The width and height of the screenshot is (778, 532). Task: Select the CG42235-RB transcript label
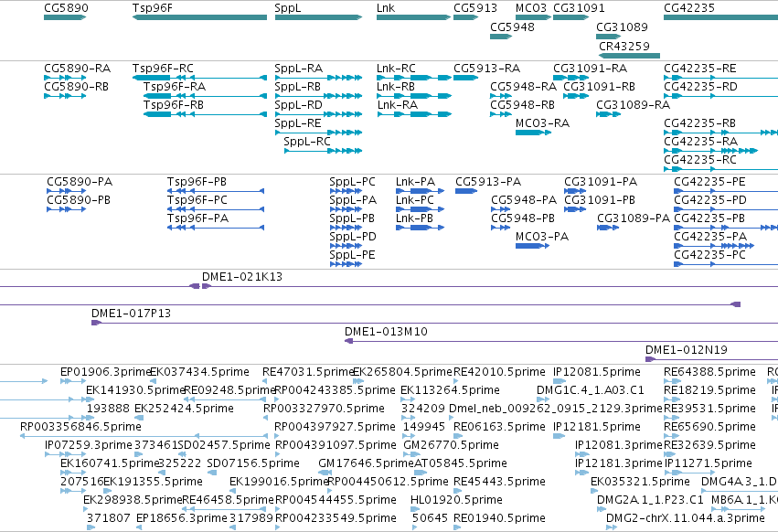point(700,123)
